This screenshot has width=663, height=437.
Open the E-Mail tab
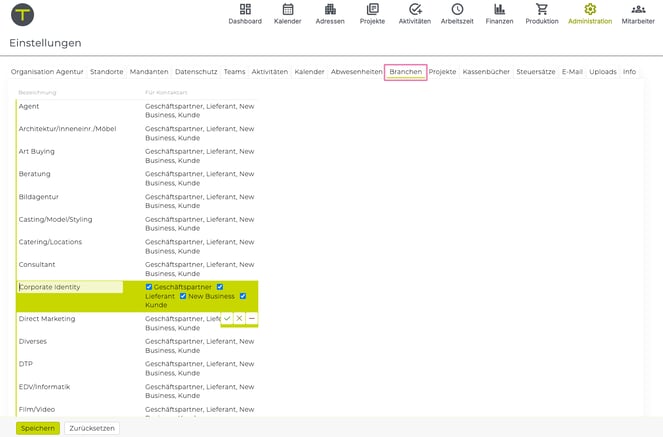coord(572,72)
